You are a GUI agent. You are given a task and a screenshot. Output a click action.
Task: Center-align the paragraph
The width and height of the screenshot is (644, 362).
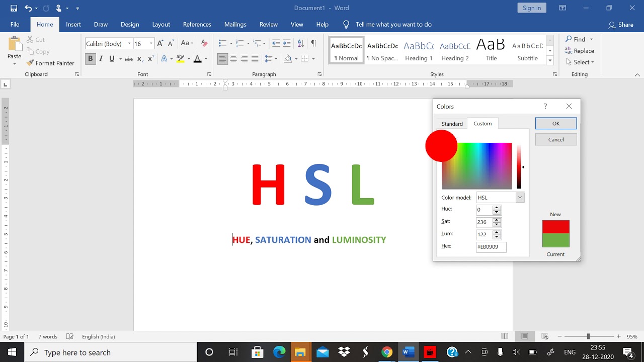[x=233, y=59]
